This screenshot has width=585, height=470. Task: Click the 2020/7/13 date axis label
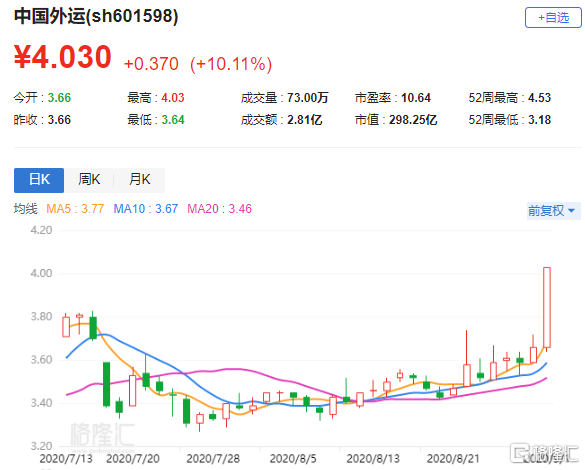tap(66, 458)
